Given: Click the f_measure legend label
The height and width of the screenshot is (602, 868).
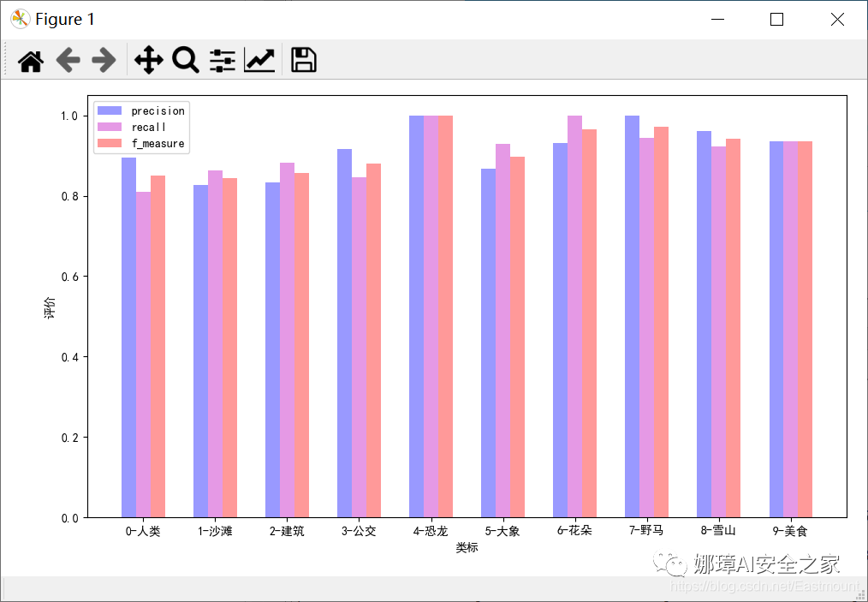Looking at the screenshot, I should 158,144.
